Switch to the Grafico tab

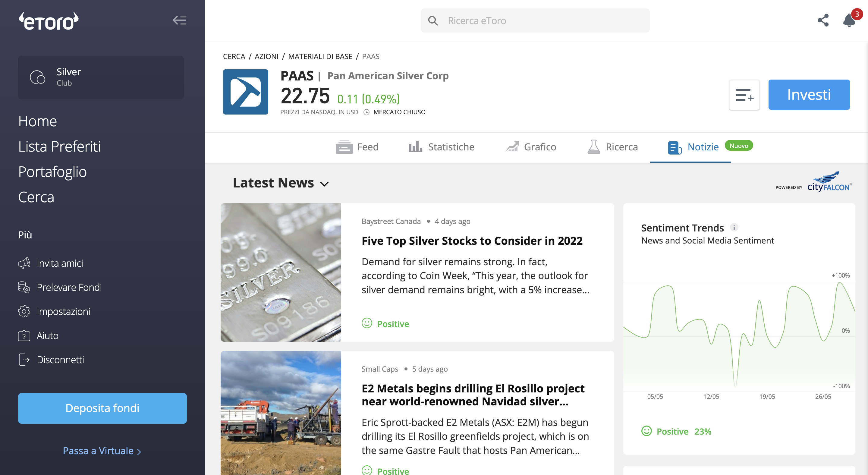531,147
